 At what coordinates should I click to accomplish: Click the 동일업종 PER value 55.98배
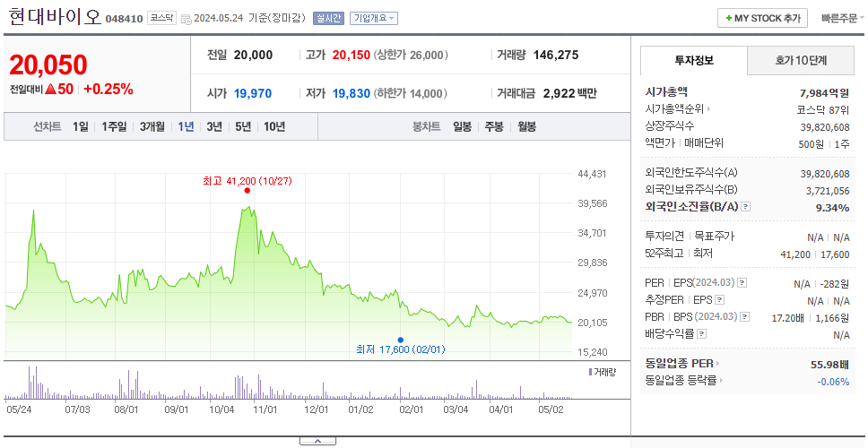(829, 365)
